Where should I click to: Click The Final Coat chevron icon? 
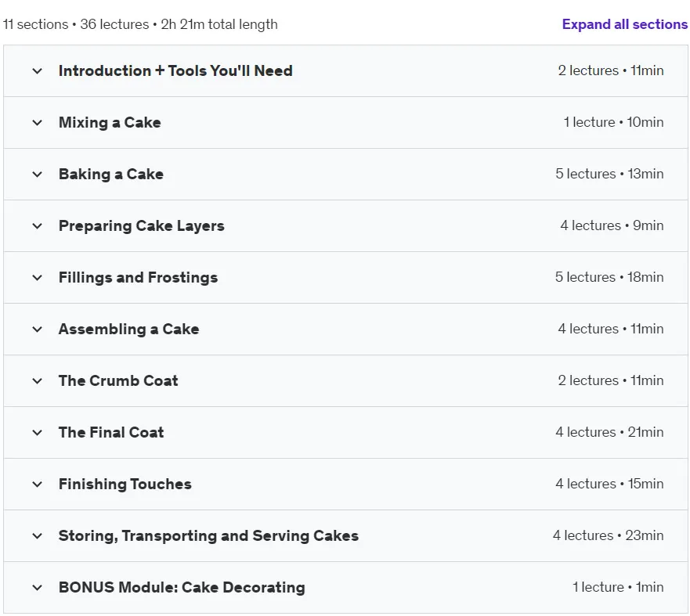38,433
